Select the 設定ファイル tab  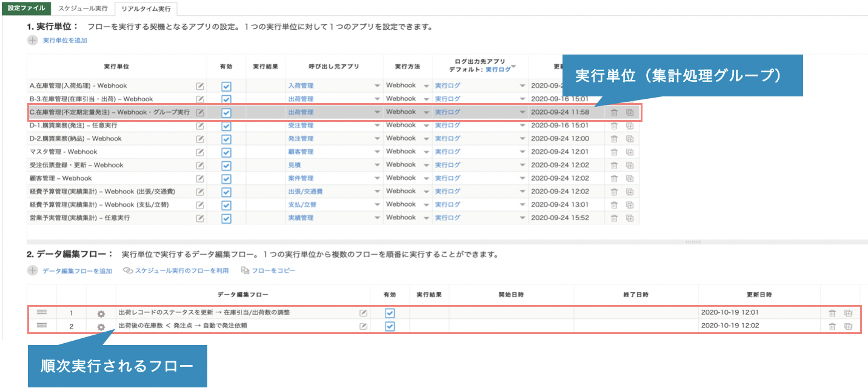(x=26, y=8)
